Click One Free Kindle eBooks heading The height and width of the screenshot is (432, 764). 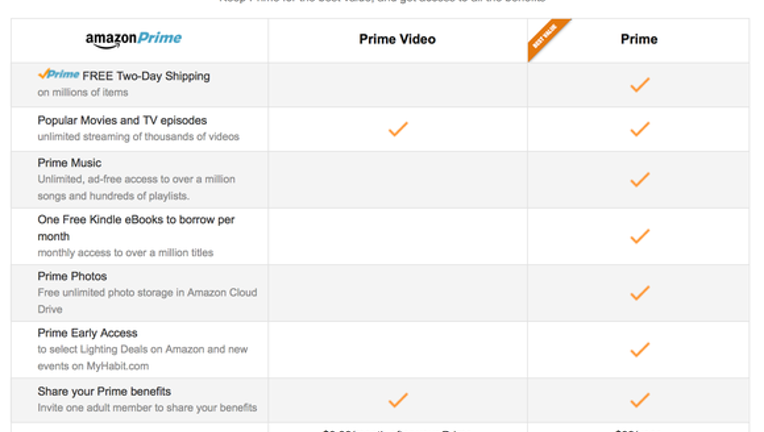pos(136,228)
